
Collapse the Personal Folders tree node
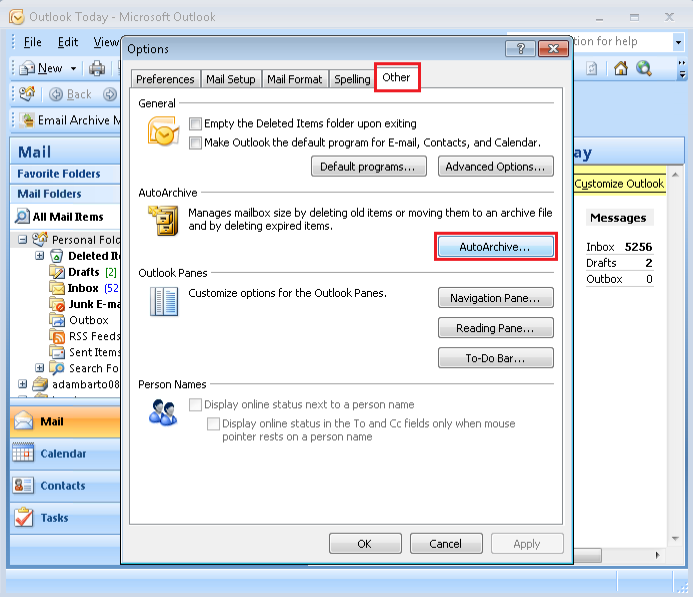click(x=22, y=240)
